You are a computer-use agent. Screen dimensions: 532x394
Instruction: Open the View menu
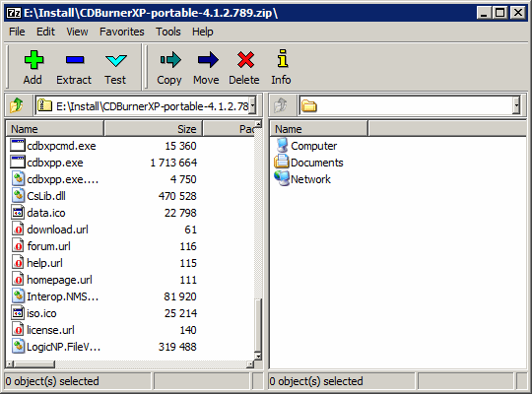tap(77, 32)
